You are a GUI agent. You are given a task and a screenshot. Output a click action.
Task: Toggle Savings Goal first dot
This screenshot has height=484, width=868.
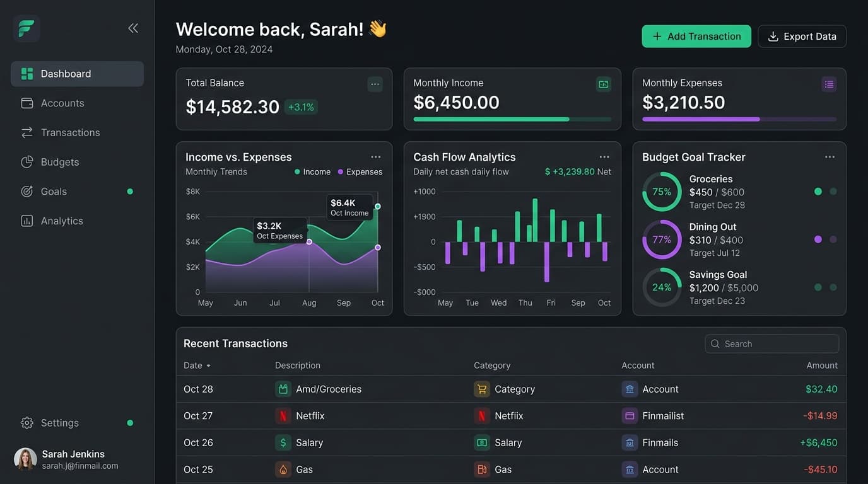tap(818, 287)
